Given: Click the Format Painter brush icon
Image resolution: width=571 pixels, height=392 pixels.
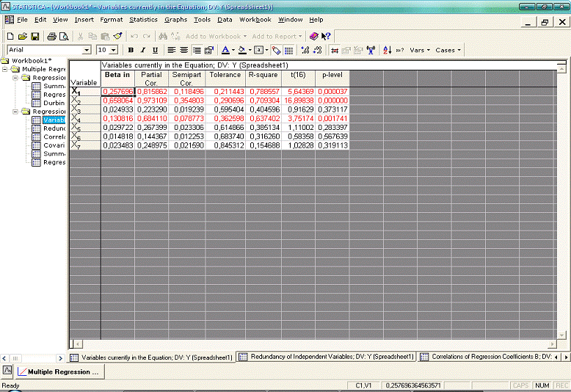Looking at the screenshot, I should [117, 36].
